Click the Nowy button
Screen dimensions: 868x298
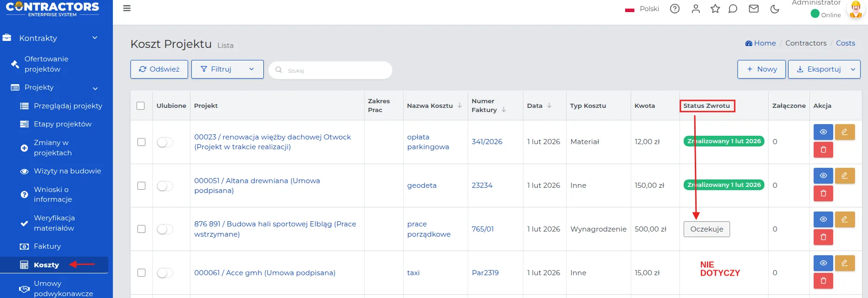click(x=761, y=69)
